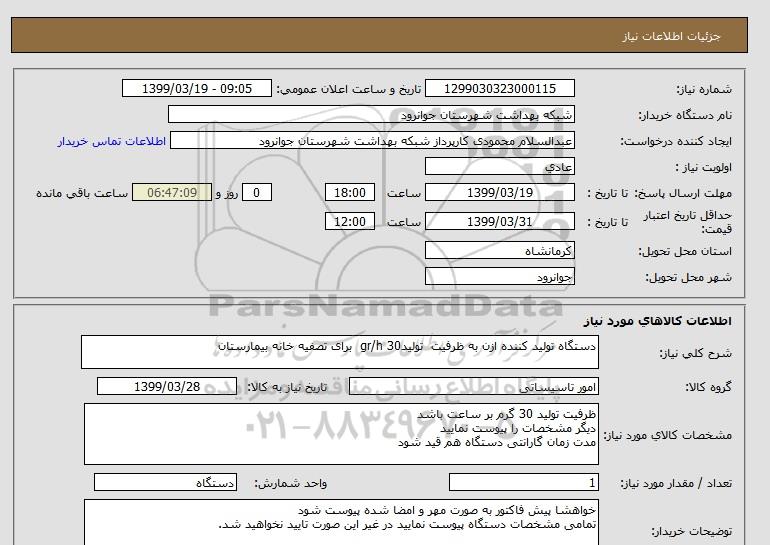Click label توضیحات خریدار
The height and width of the screenshot is (545, 770).
(x=691, y=531)
